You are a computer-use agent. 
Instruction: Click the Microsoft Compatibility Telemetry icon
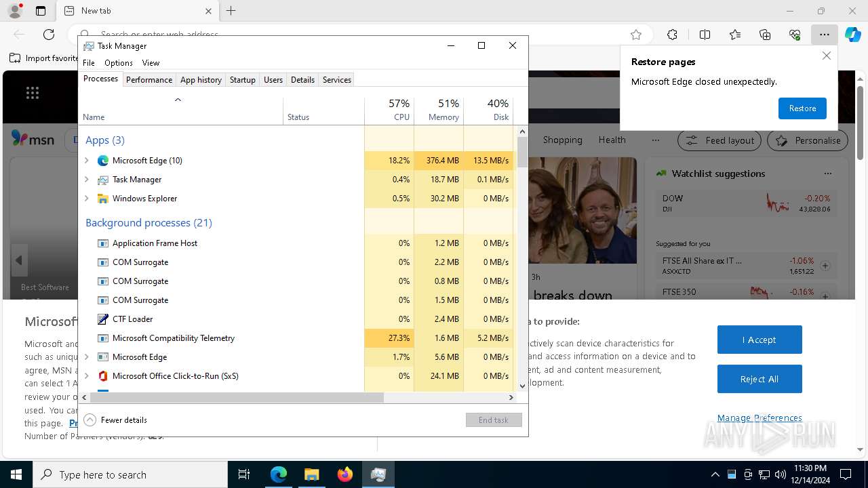103,338
